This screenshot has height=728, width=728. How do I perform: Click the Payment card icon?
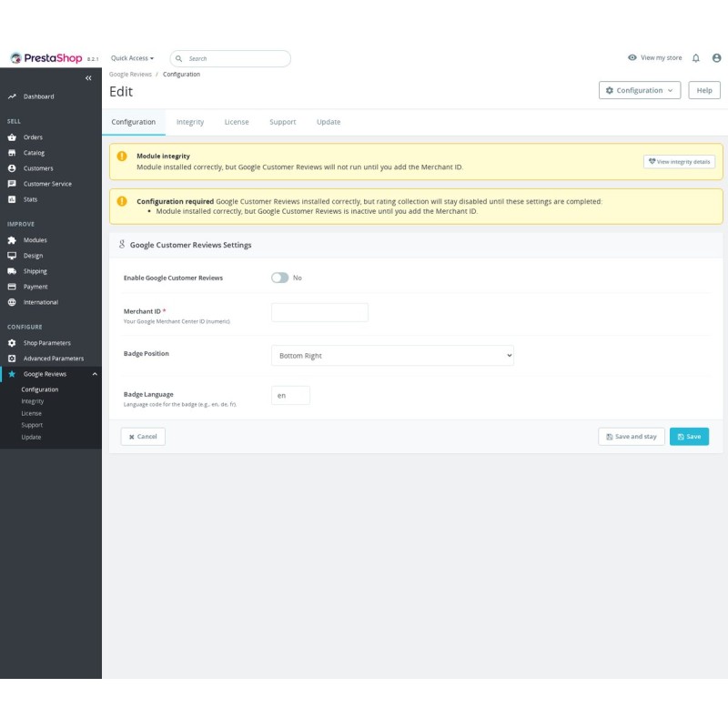pyautogui.click(x=12, y=287)
